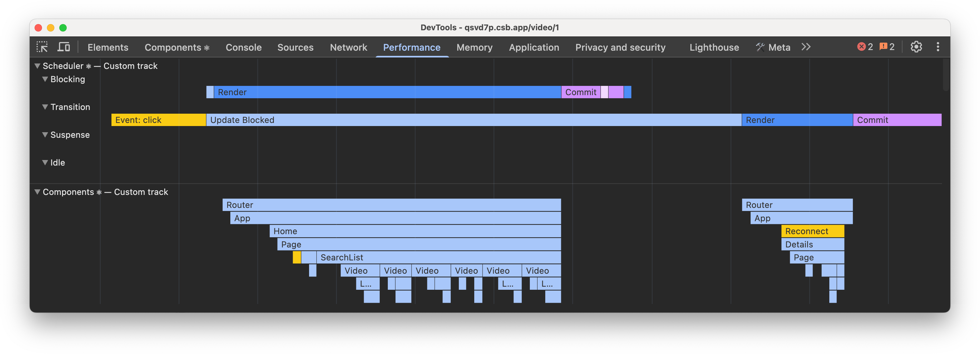Open DevTools settings gear
This screenshot has height=354, width=980.
point(916,46)
